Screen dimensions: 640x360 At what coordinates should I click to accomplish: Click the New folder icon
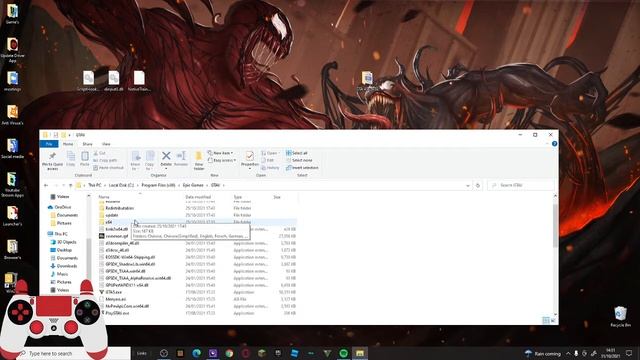tap(199, 160)
